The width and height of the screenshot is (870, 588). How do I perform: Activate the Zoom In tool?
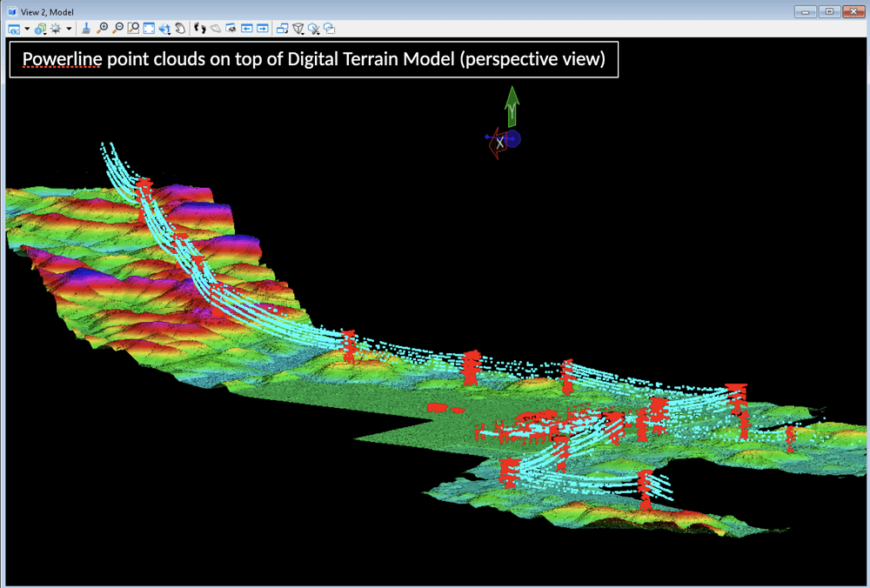pyautogui.click(x=103, y=29)
